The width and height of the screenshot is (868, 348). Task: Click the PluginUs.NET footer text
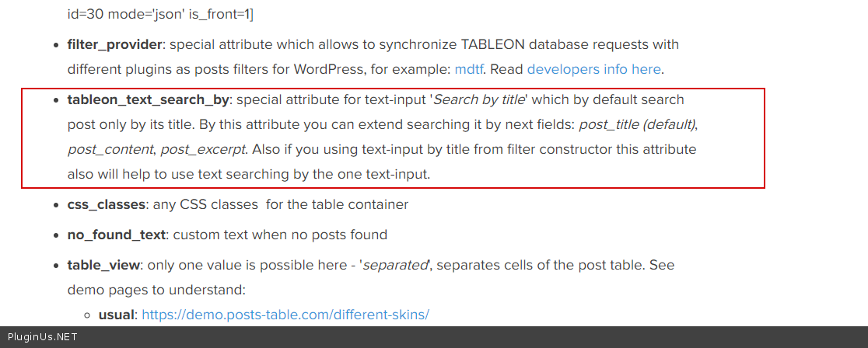(x=41, y=338)
